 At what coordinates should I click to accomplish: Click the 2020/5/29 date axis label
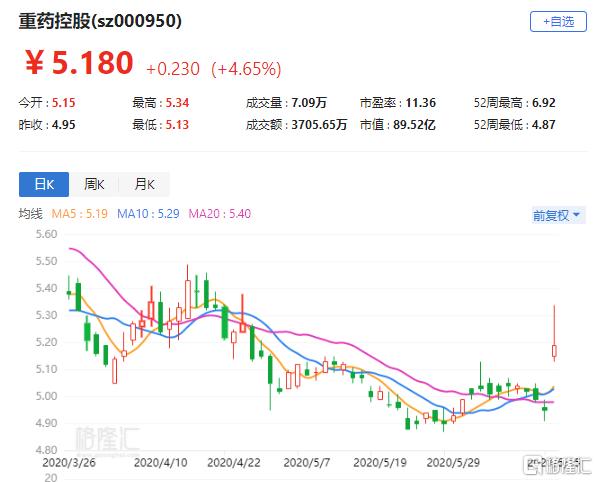click(453, 463)
